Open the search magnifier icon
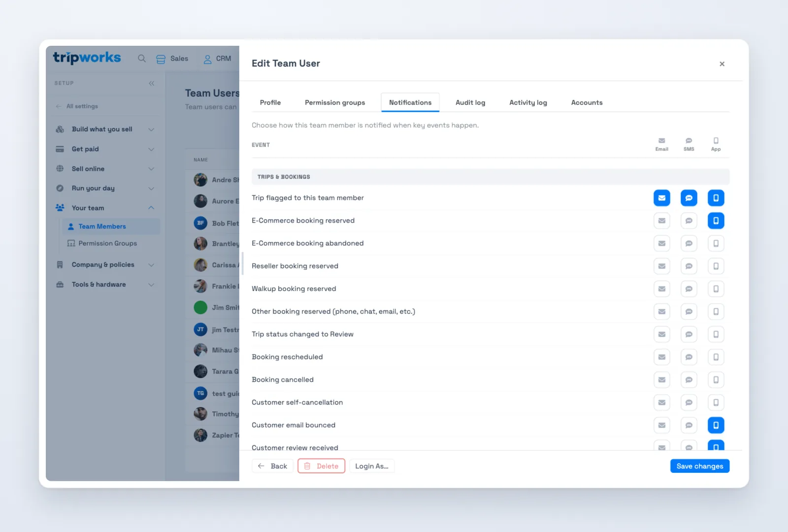The width and height of the screenshot is (788, 532). pyautogui.click(x=142, y=59)
